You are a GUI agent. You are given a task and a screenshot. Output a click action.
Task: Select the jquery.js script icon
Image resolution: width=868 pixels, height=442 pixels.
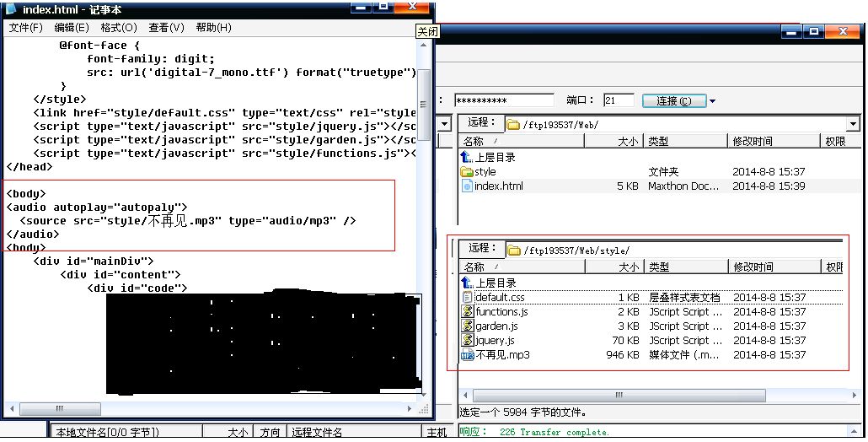click(468, 341)
